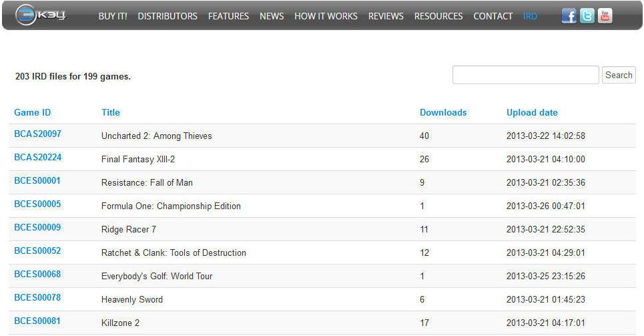Click upload date 2013-03-22 14:02:58
644x336 pixels.
pos(545,136)
